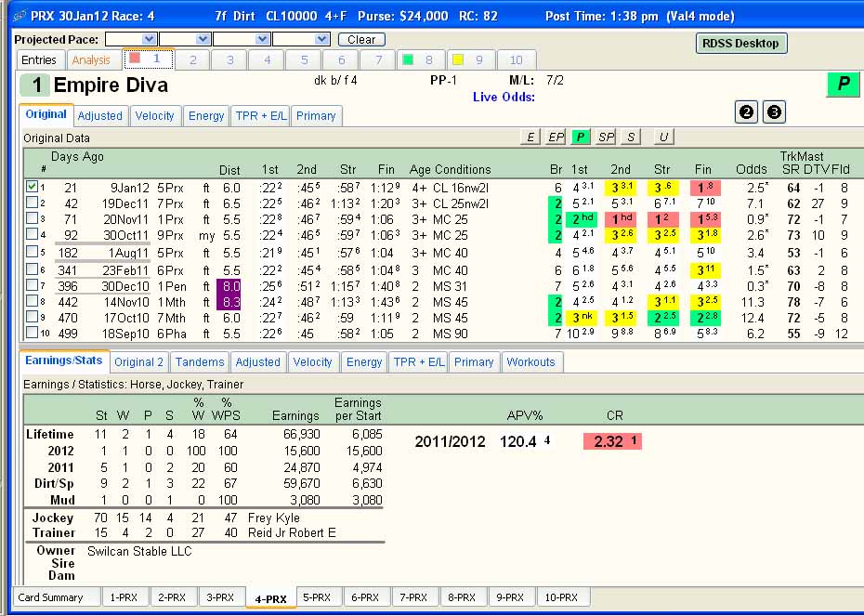
Task: Open lower TPR + E/L tab
Action: [418, 362]
